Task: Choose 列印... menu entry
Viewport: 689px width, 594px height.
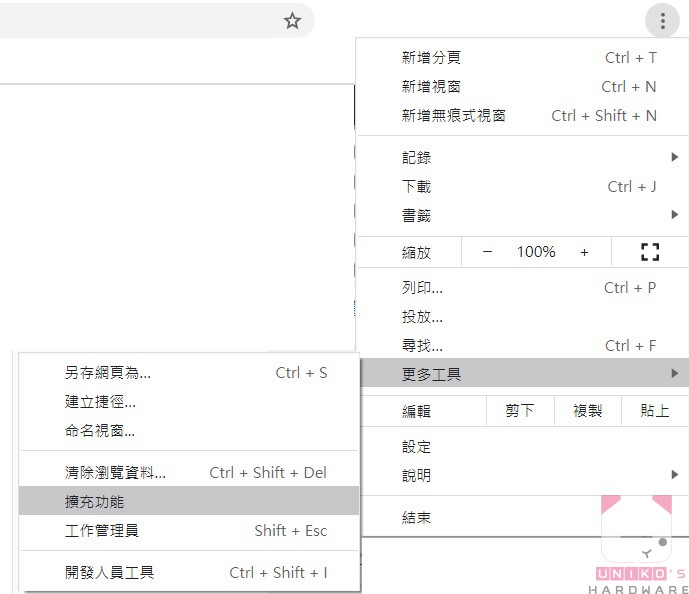Action: point(522,288)
